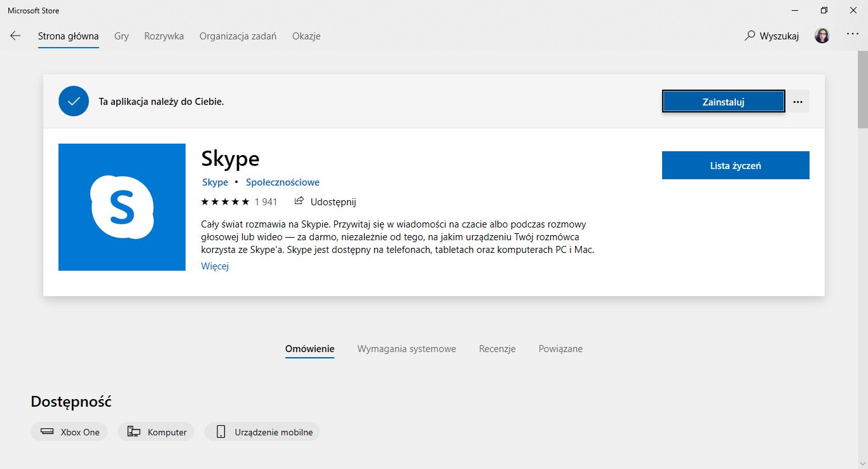The width and height of the screenshot is (868, 469).
Task: Click the Dostępność heading
Action: point(71,402)
